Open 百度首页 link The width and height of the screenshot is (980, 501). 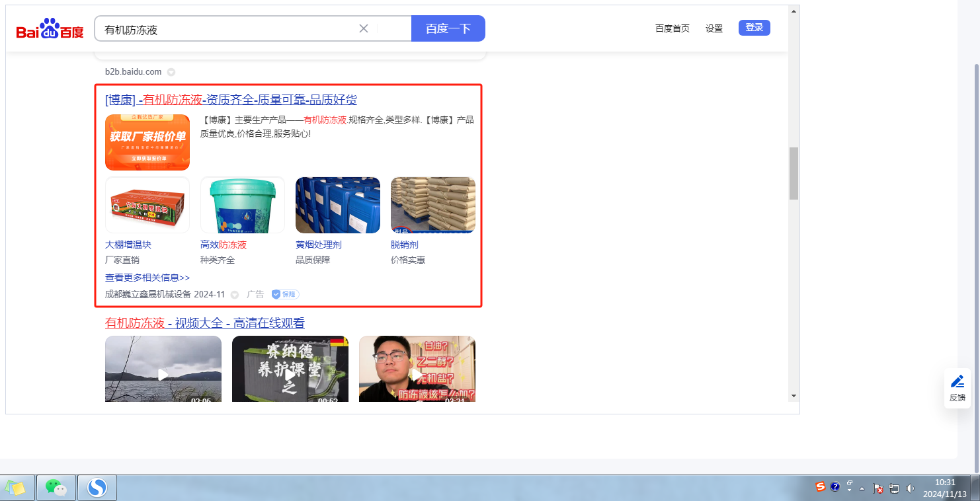pos(673,28)
